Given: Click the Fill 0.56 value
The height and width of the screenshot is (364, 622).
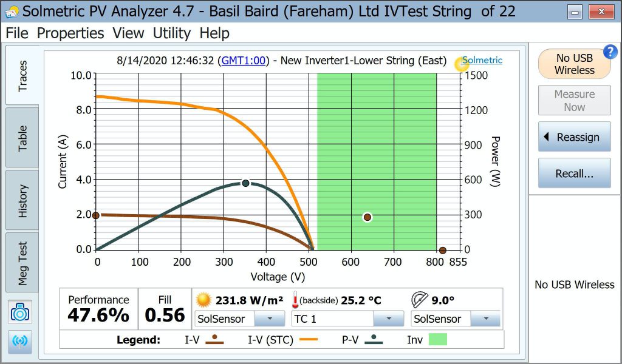Looking at the screenshot, I should (x=165, y=315).
